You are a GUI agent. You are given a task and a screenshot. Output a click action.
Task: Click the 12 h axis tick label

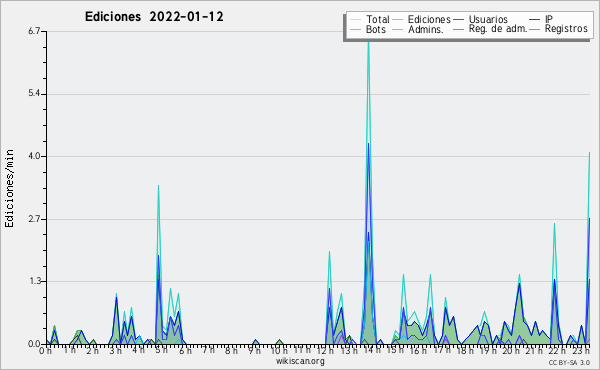coord(325,350)
